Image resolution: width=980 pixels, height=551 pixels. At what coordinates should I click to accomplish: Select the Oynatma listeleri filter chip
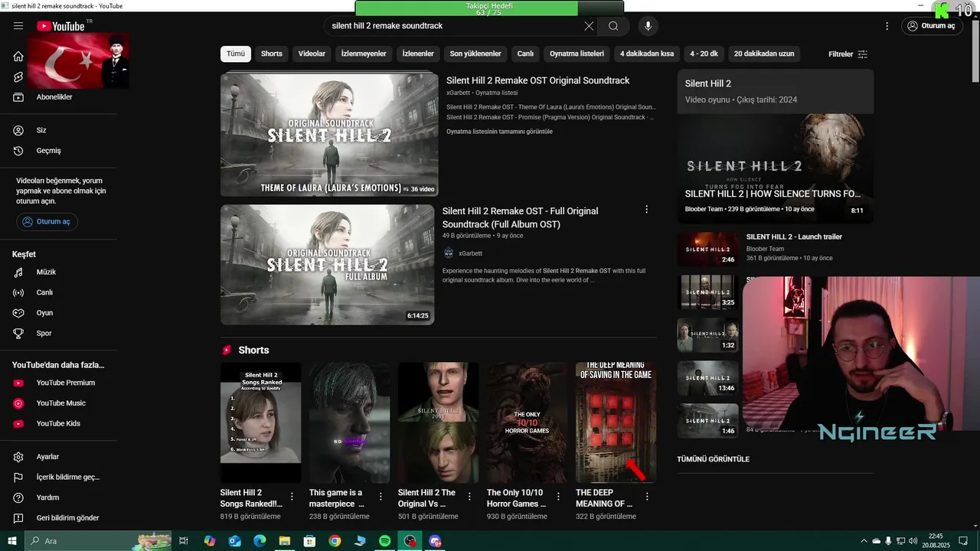pyautogui.click(x=577, y=54)
